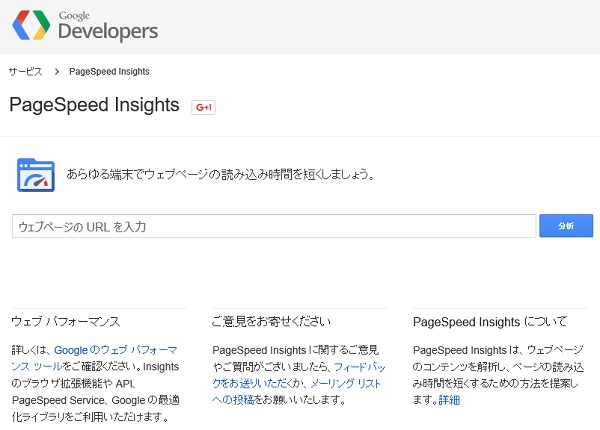
Task: Click the あらゆる端末で tagline text
Action: click(x=220, y=174)
